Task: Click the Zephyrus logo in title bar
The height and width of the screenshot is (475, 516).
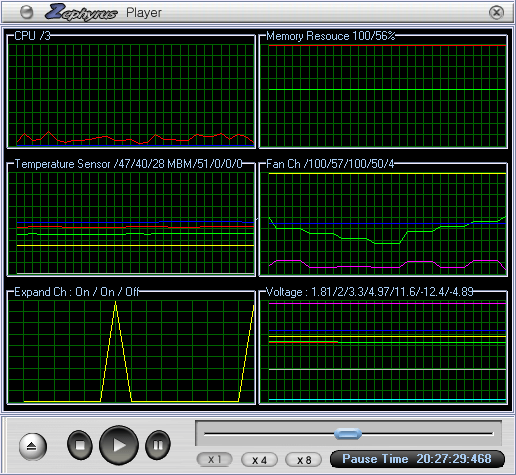Action: 81,12
